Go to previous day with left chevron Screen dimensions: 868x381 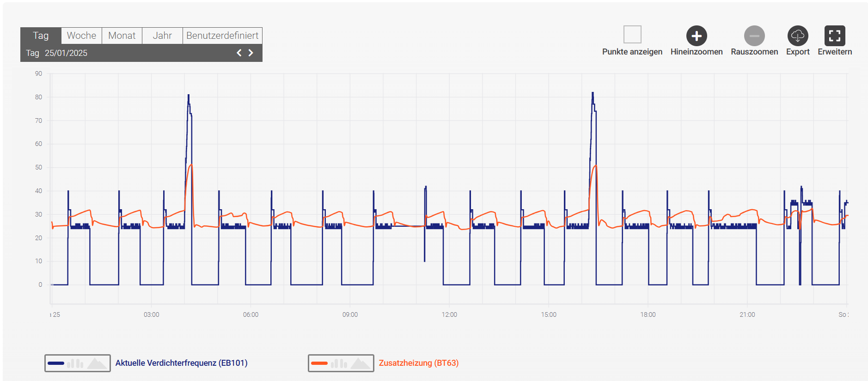point(239,53)
